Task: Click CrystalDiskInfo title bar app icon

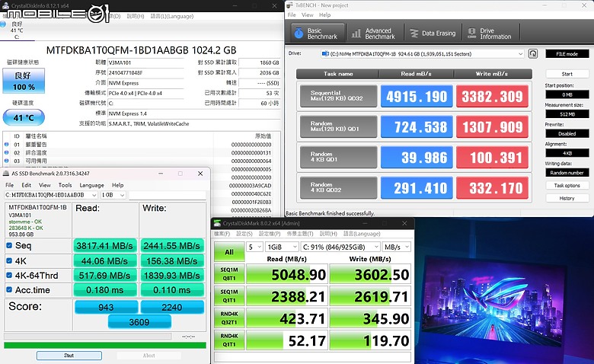Action: pyautogui.click(x=5, y=5)
